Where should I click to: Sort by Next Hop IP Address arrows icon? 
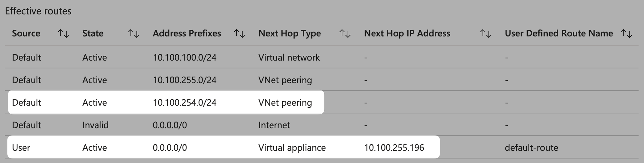tap(486, 34)
